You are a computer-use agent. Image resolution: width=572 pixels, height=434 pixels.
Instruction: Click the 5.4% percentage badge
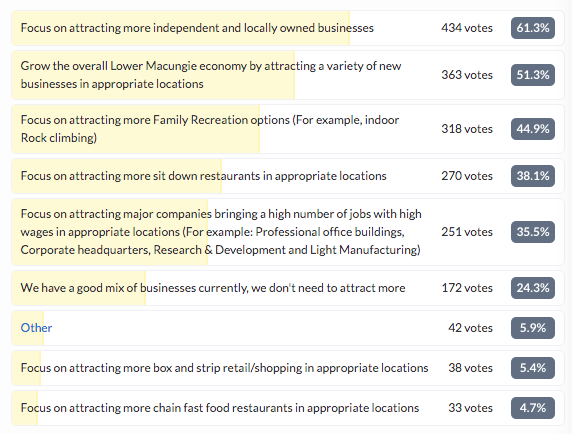(x=533, y=368)
